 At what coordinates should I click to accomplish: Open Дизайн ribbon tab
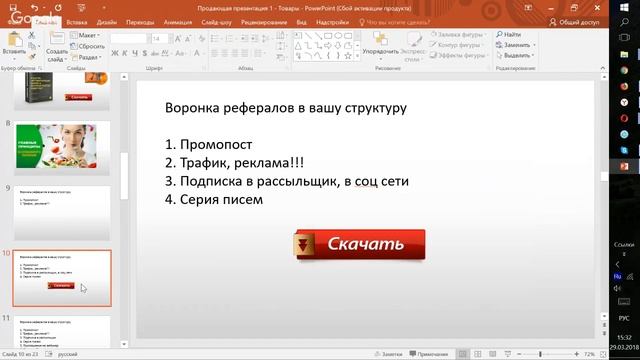pyautogui.click(x=107, y=22)
